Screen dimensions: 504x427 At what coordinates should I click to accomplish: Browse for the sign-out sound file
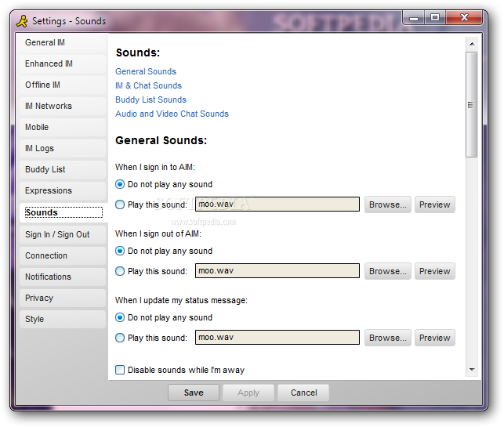pos(388,271)
